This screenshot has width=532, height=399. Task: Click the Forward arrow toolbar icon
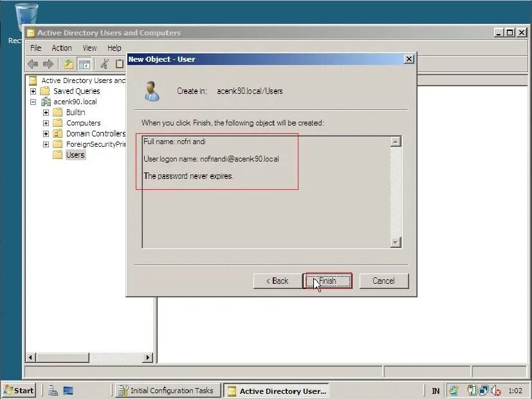[x=48, y=64]
